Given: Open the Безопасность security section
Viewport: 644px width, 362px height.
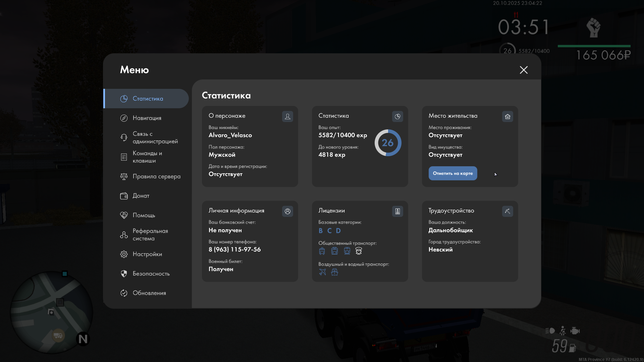Looking at the screenshot, I should [x=151, y=274].
